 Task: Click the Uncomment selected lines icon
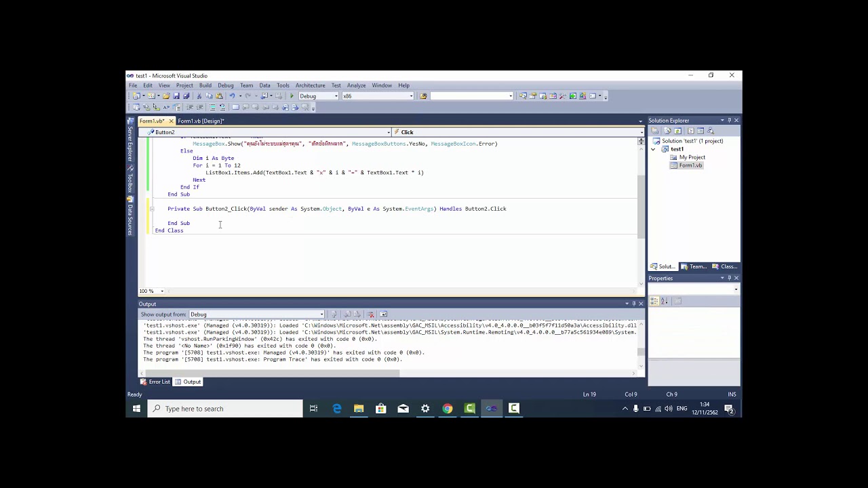(x=222, y=107)
